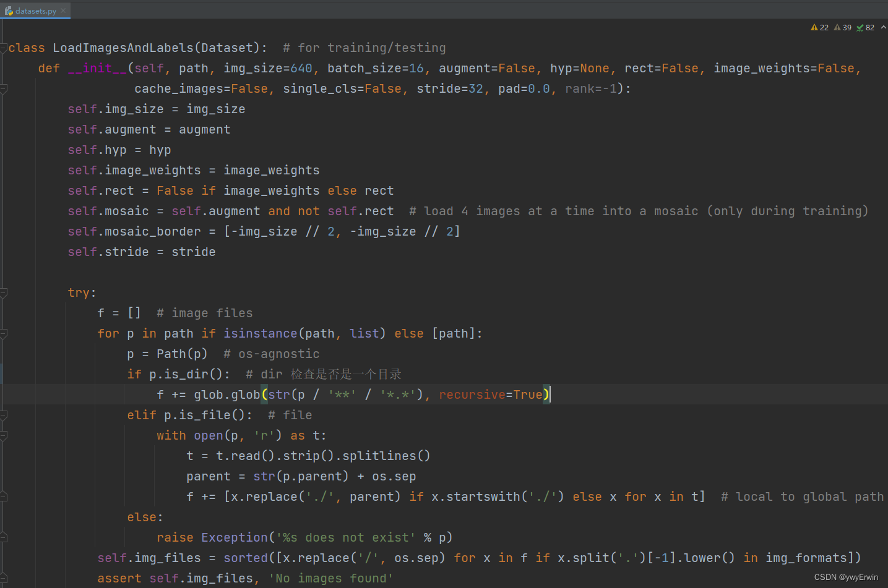Click the grayed rank=-1 parameter
The width and height of the screenshot is (888, 588).
click(x=591, y=89)
